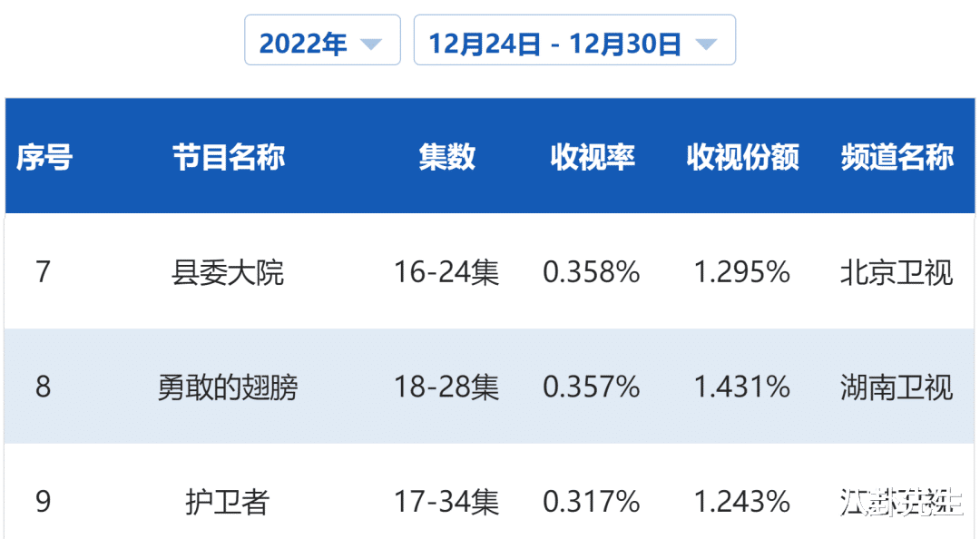Select row number 8 in the table
980x539 pixels.
[42, 387]
